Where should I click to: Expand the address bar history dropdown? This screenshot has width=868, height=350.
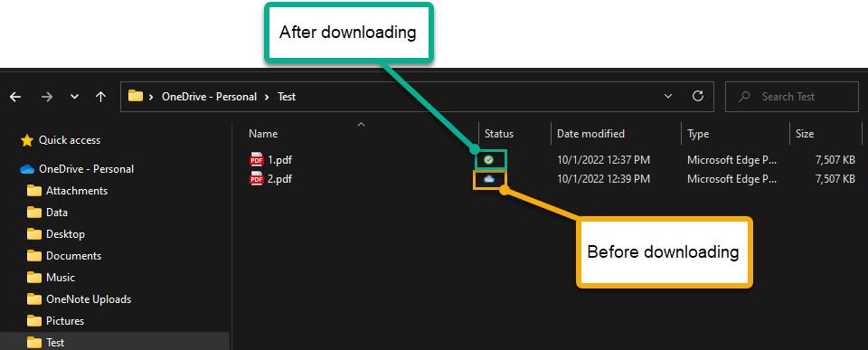point(668,97)
